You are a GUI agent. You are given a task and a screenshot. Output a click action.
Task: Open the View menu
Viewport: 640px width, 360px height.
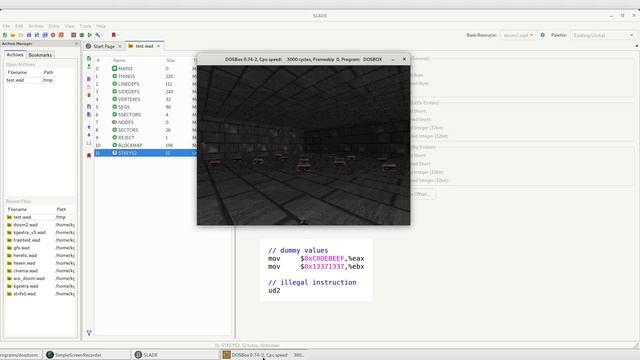[69, 26]
